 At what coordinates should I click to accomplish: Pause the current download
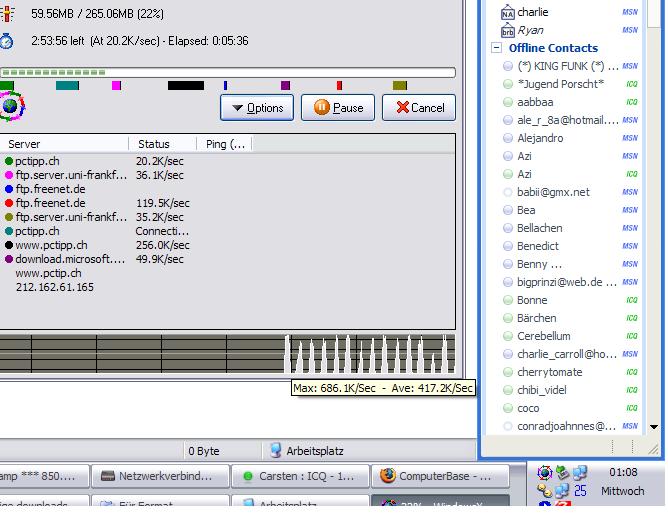click(x=338, y=108)
